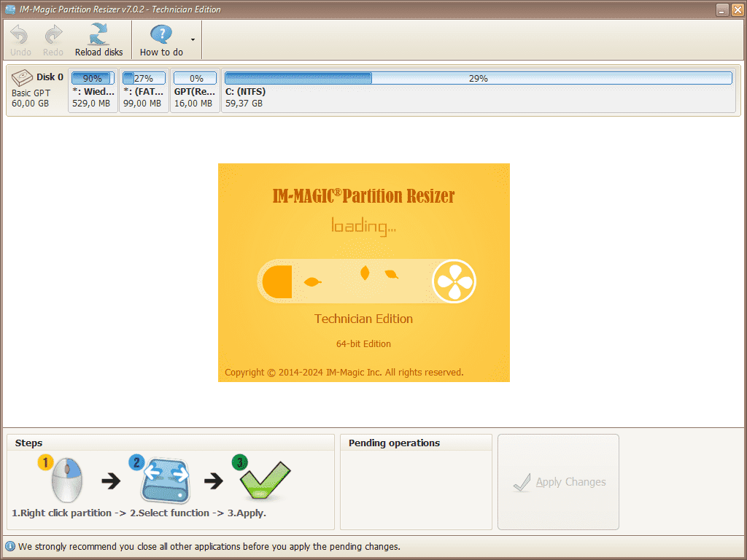Click the fan icon on splash screen
The image size is (747, 560).
coord(454,281)
